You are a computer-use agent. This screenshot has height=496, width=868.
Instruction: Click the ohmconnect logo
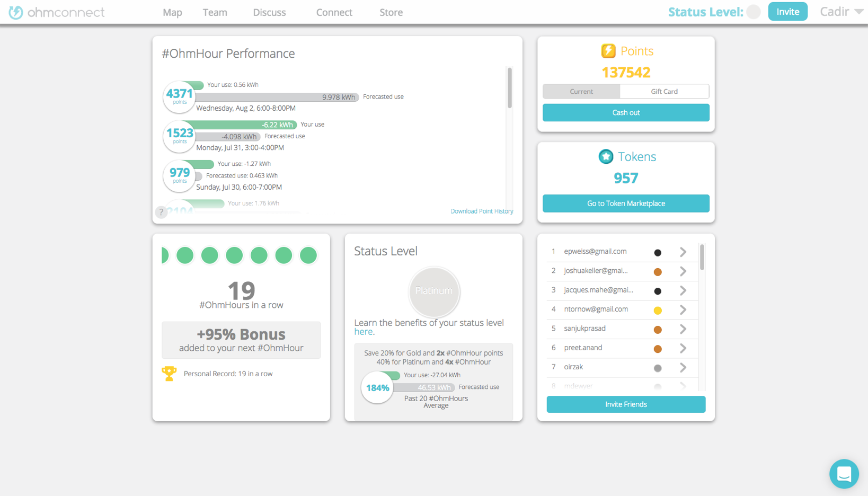pos(57,12)
